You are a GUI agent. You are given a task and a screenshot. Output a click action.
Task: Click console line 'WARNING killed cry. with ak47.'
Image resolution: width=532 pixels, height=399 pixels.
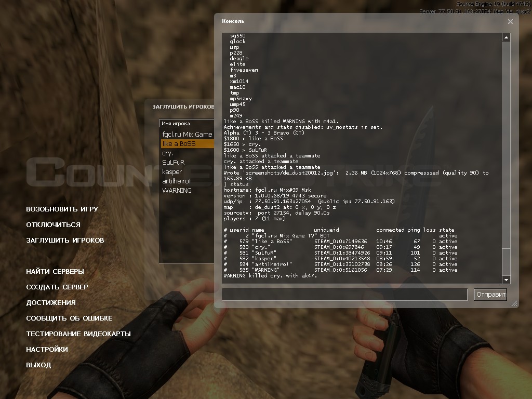pyautogui.click(x=270, y=276)
